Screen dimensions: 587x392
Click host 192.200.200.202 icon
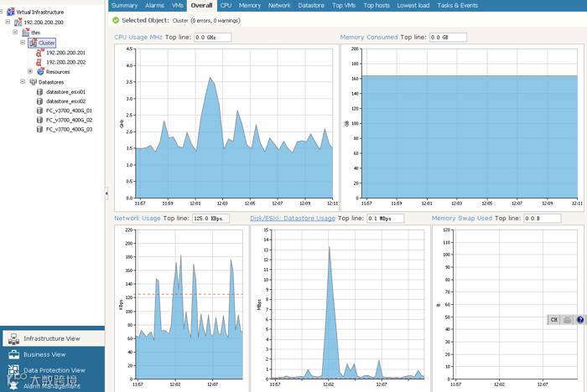point(39,62)
